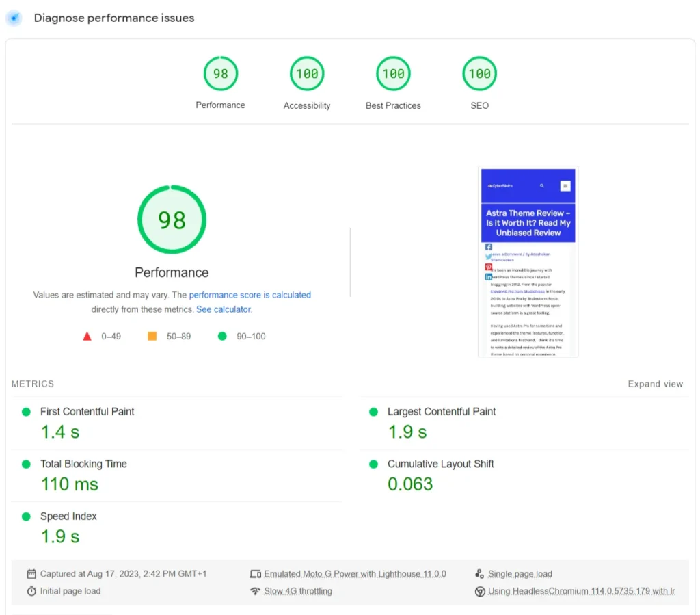Viewport: 700px width, 615px height.
Task: Expand the First Contentful Paint metric
Action: pos(87,411)
